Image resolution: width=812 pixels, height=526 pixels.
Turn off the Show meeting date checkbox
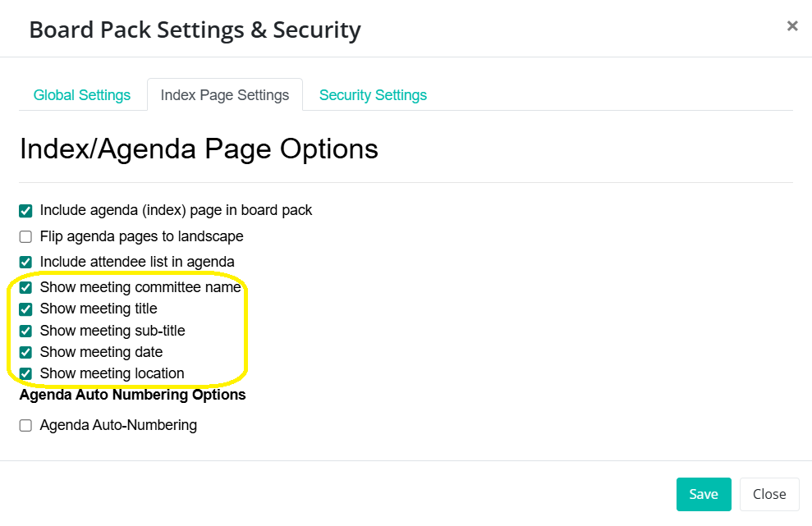click(x=25, y=353)
